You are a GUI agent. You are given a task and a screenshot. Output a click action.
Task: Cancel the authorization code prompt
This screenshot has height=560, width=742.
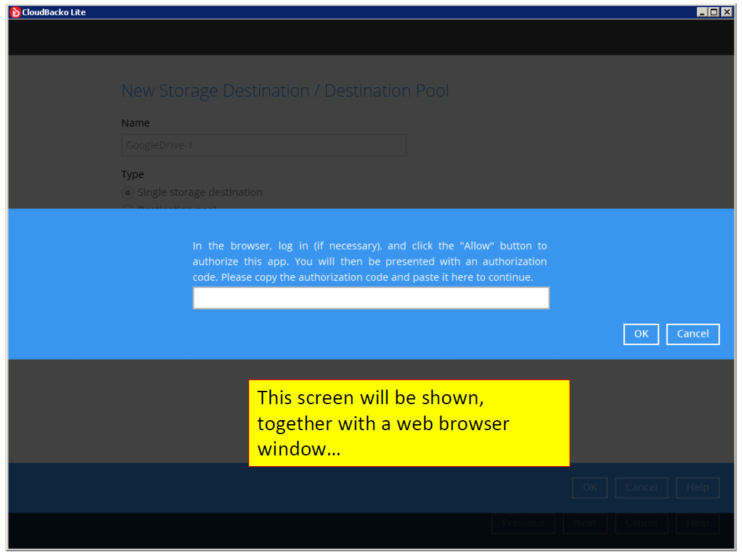click(693, 334)
